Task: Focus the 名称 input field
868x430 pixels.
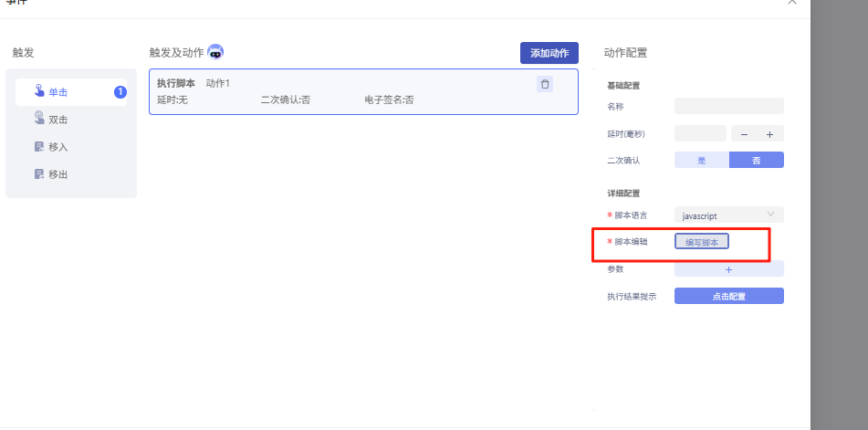Action: tap(729, 106)
